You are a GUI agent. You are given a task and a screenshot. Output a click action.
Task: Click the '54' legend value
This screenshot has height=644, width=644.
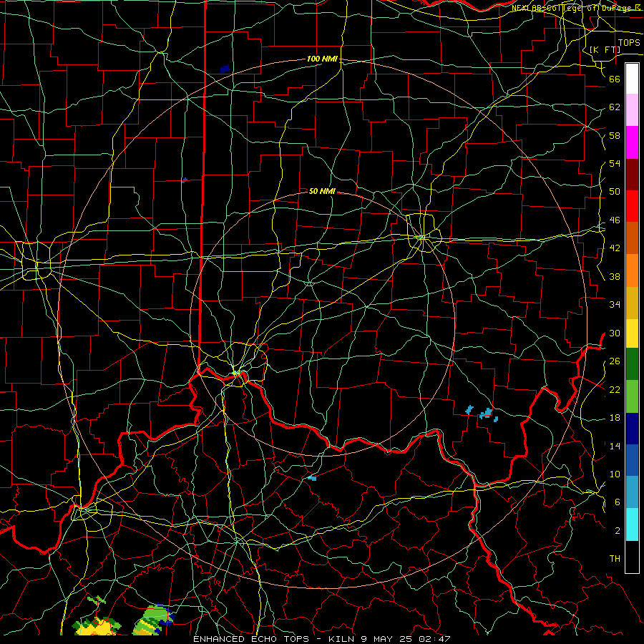click(x=615, y=163)
